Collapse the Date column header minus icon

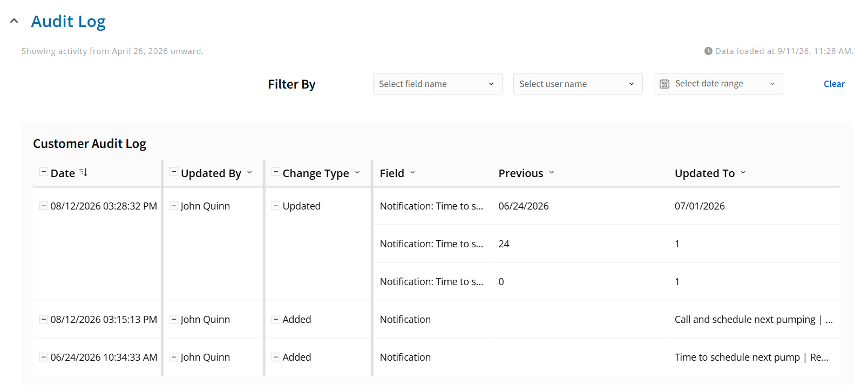[x=43, y=172]
